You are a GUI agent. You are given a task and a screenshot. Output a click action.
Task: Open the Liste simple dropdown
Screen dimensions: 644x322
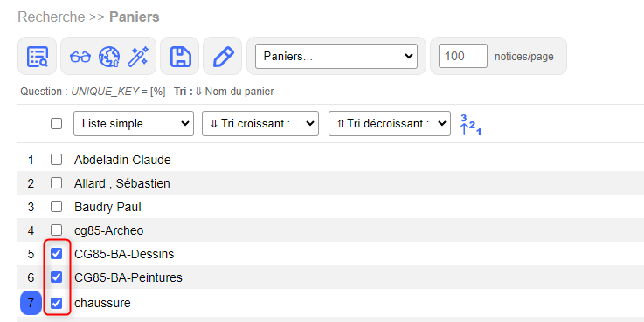click(134, 123)
